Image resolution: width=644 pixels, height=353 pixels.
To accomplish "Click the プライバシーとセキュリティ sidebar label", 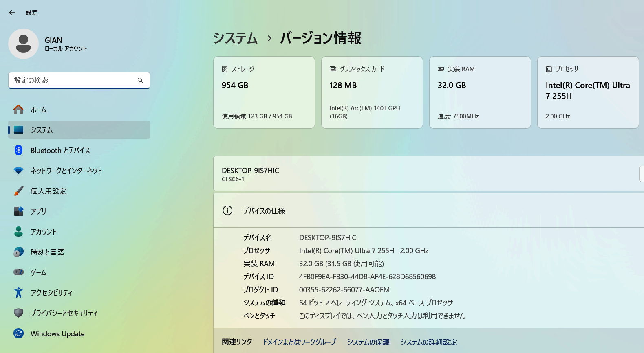I will 64,313.
